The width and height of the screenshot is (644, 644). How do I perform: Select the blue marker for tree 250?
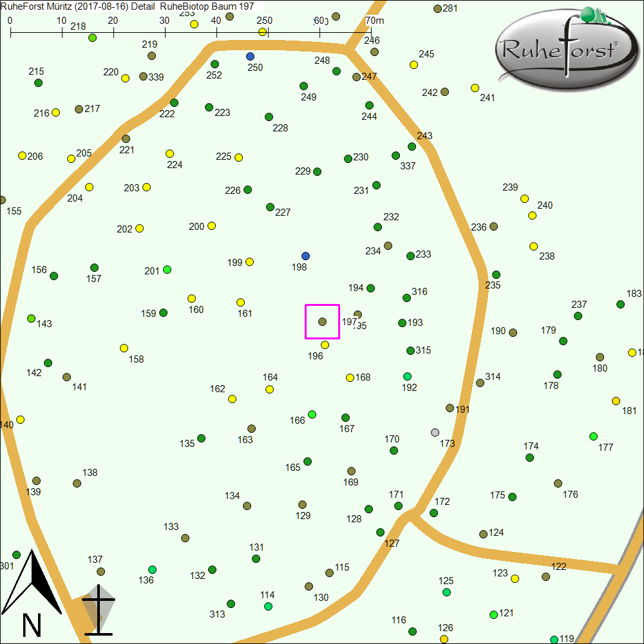250,56
